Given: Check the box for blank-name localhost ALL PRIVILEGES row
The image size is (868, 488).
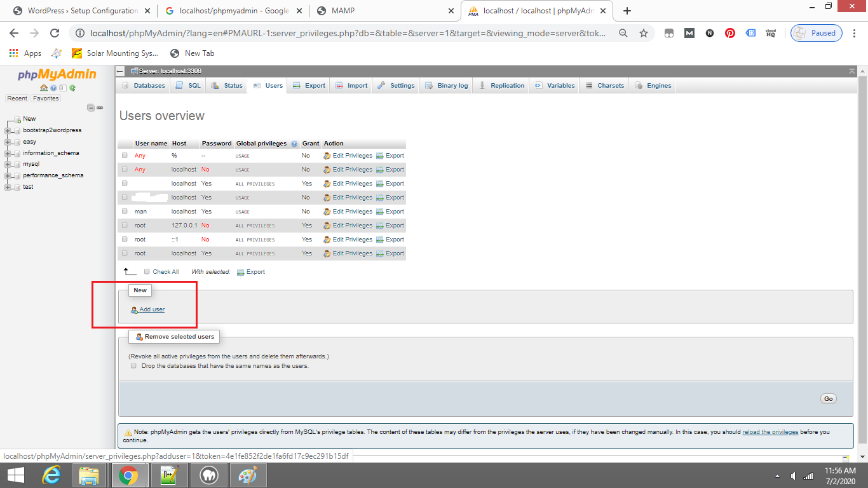Looking at the screenshot, I should coord(125,184).
